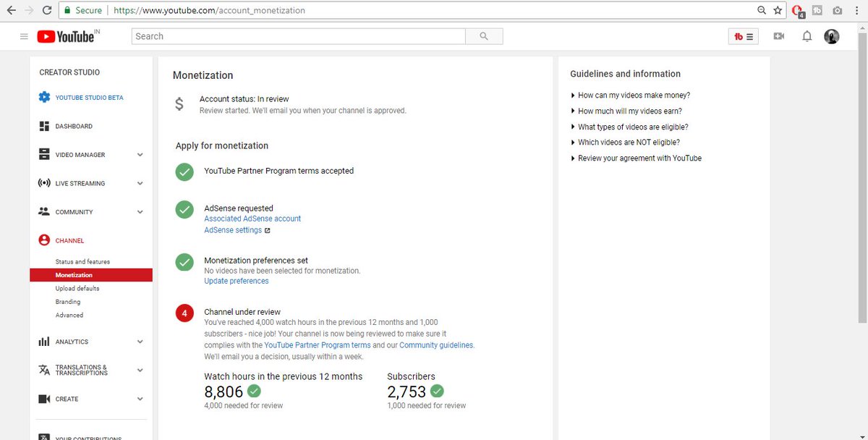
Task: Click the search magnifier button
Action: (x=484, y=36)
